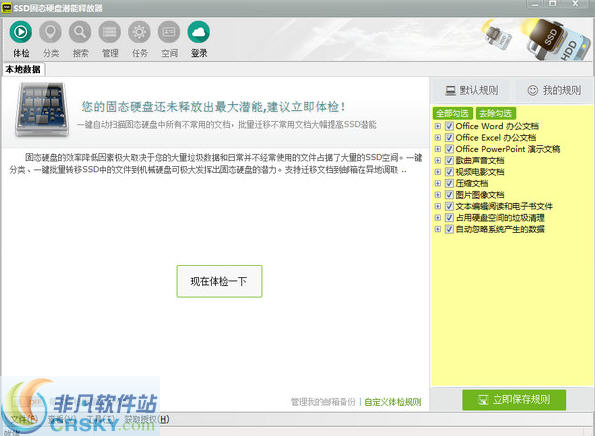
Task: Click the 登录 cloud login icon
Action: tap(198, 33)
